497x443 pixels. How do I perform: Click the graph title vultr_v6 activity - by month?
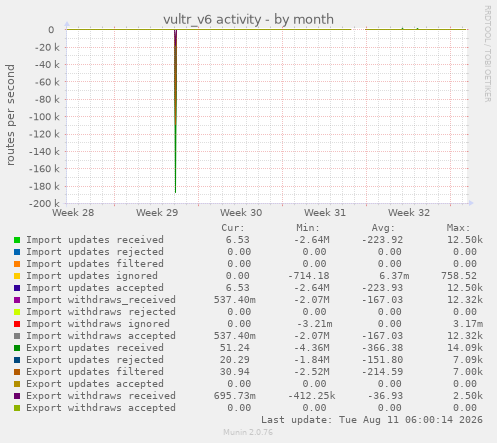[x=248, y=19]
